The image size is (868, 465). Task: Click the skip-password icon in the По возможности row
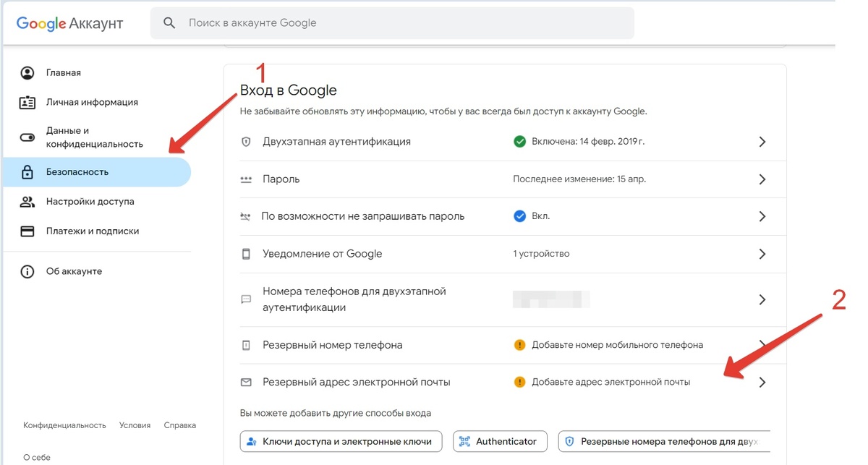246,216
